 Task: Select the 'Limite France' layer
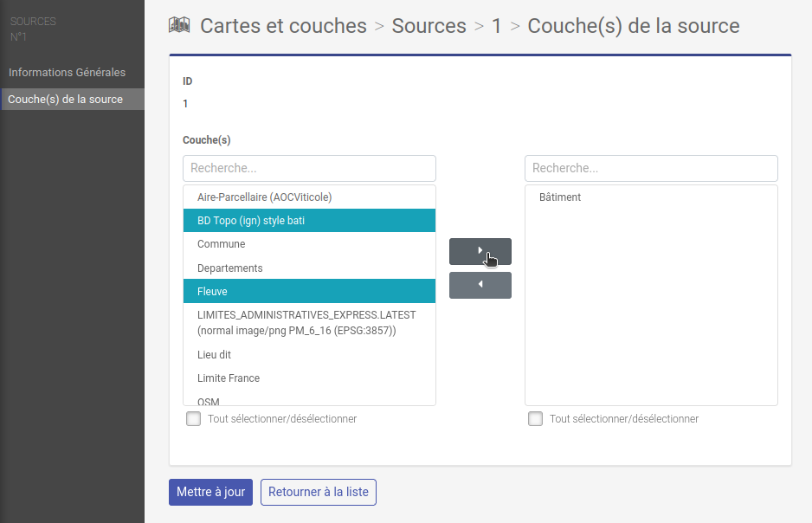[229, 378]
